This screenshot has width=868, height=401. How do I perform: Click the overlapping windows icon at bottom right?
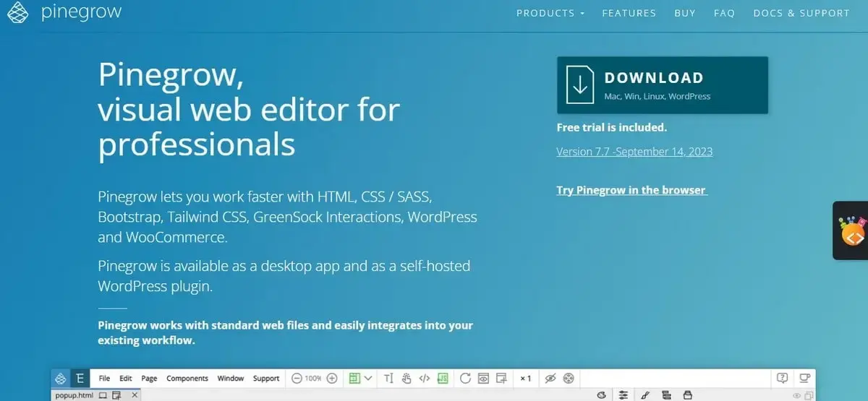point(809,396)
